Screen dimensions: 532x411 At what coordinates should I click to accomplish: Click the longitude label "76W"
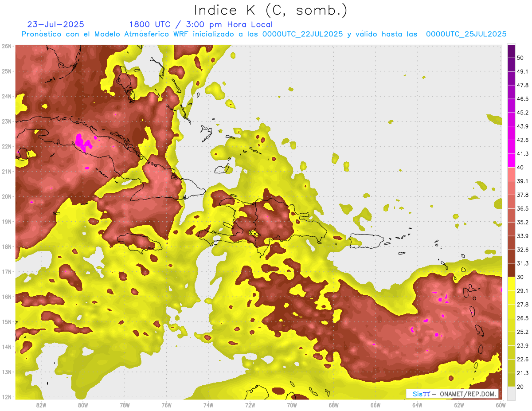click(x=166, y=405)
